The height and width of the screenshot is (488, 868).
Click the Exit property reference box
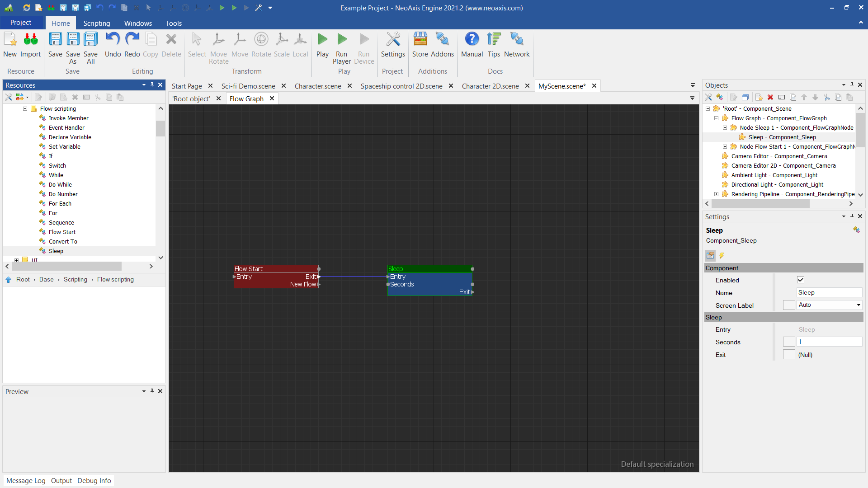click(789, 355)
